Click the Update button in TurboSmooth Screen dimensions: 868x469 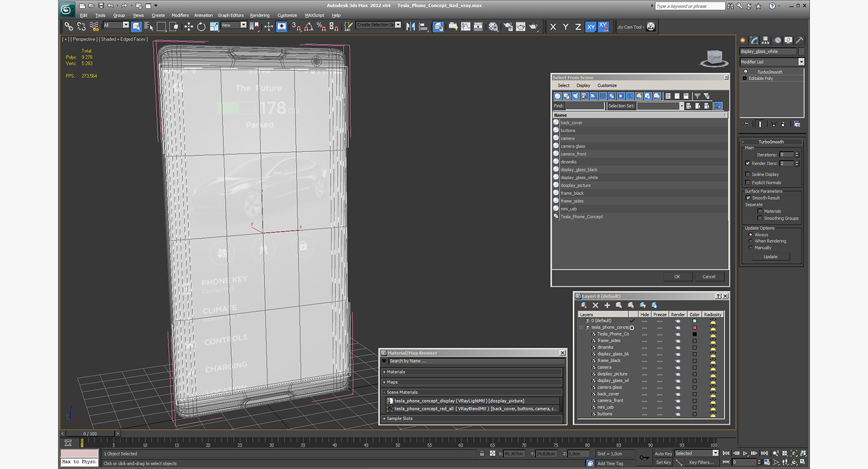point(771,257)
